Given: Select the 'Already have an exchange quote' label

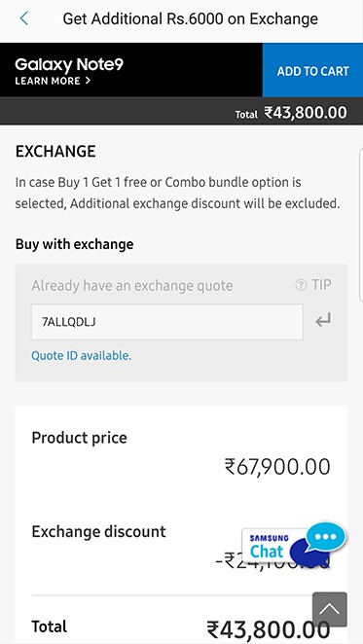Looking at the screenshot, I should tap(132, 286).
